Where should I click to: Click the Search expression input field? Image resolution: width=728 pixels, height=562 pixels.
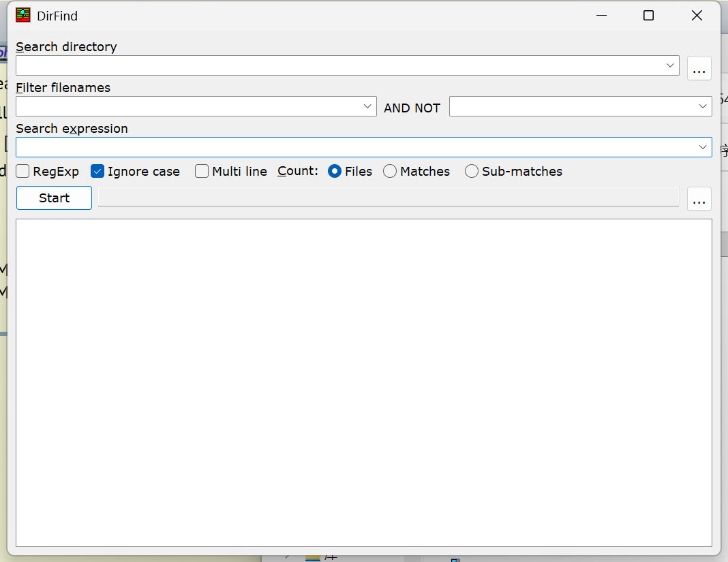click(341, 147)
